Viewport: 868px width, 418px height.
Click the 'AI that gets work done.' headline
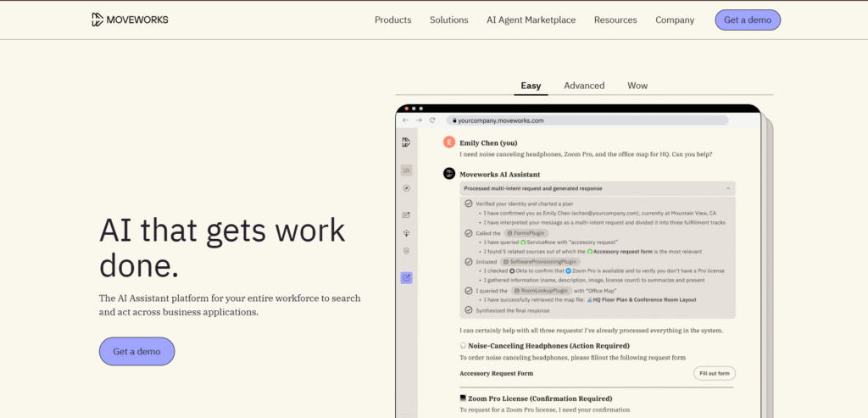pyautogui.click(x=222, y=248)
